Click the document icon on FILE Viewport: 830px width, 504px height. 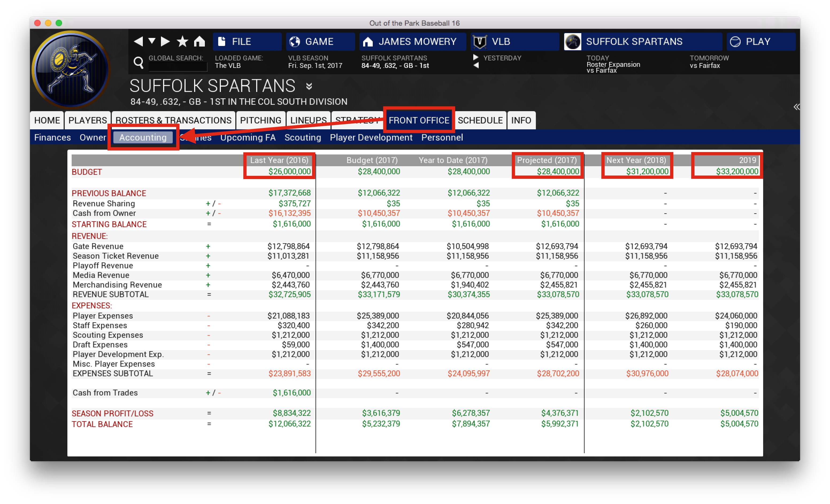click(x=222, y=42)
